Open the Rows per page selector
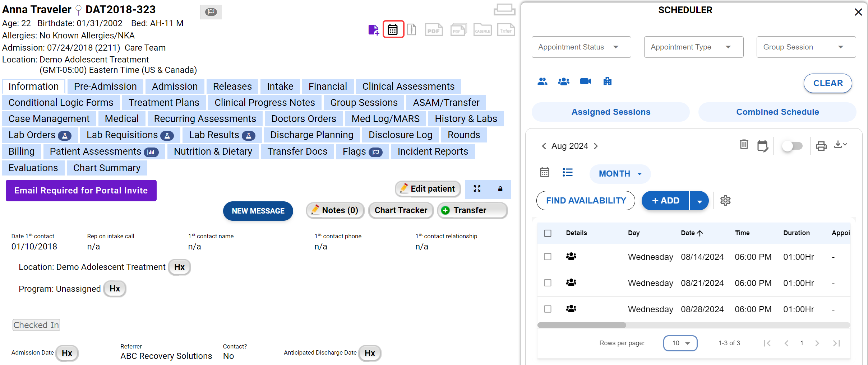This screenshot has height=365, width=868. click(x=680, y=343)
